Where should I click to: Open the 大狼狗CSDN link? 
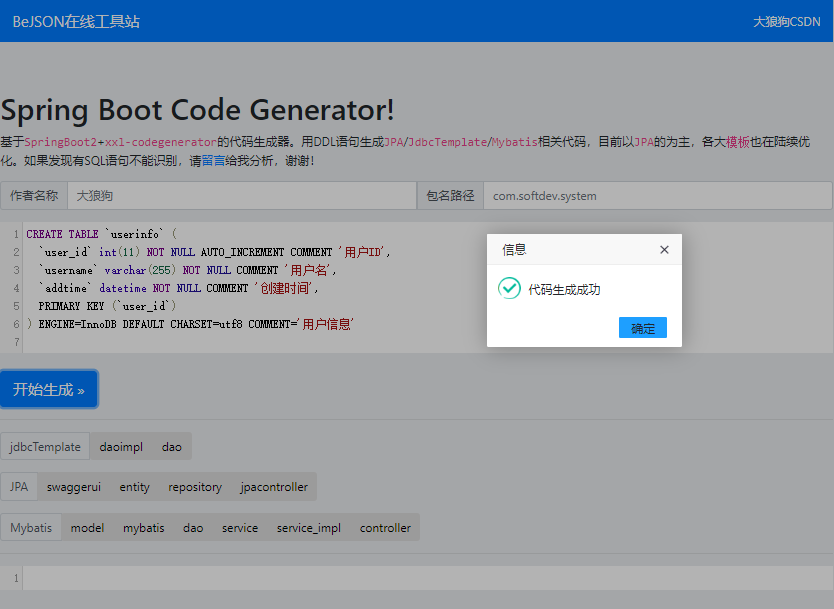pos(786,21)
